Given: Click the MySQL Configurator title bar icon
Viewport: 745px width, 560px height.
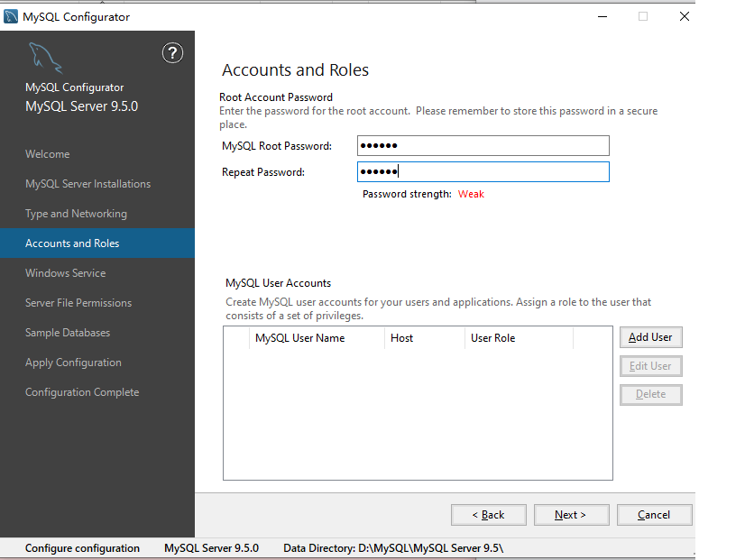Looking at the screenshot, I should click(x=12, y=16).
